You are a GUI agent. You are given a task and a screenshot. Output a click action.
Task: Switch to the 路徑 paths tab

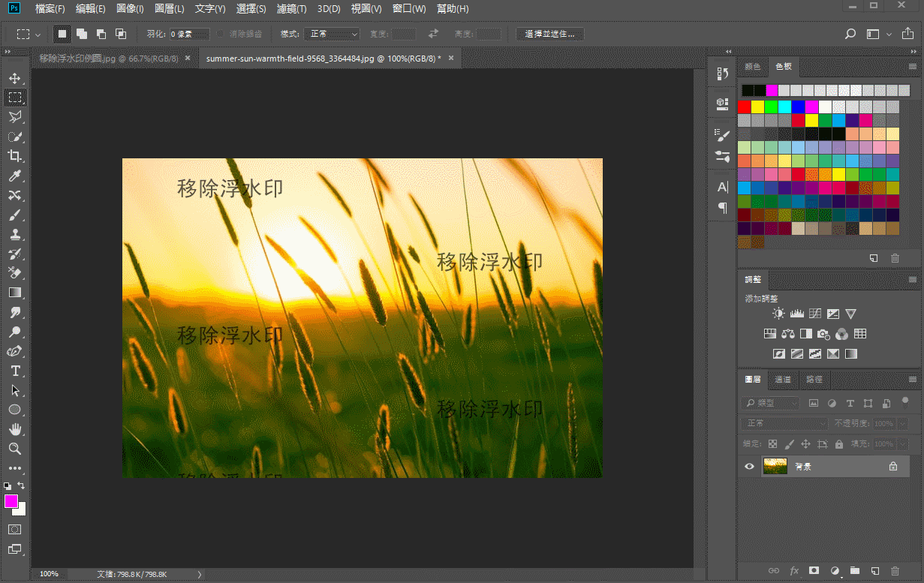tap(814, 380)
